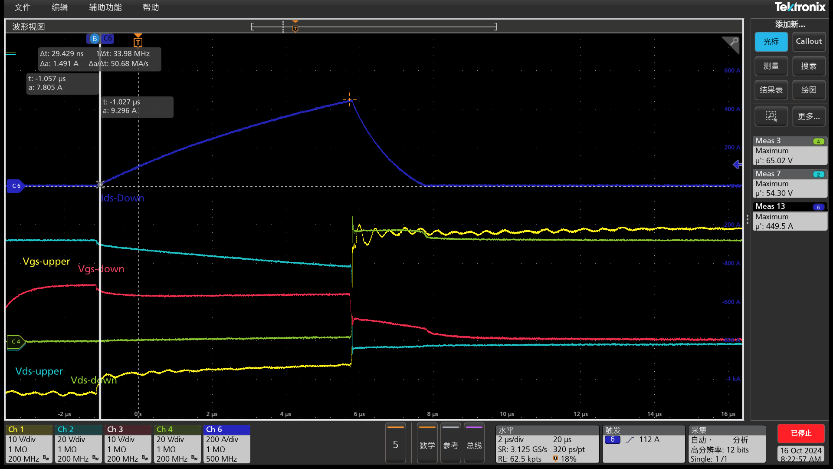The height and width of the screenshot is (469, 833).
Task: Click the C6 cursor source tag
Action: 108,38
